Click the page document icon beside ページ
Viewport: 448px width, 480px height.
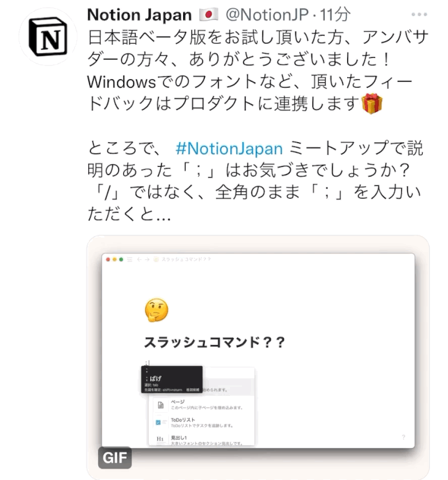point(160,405)
